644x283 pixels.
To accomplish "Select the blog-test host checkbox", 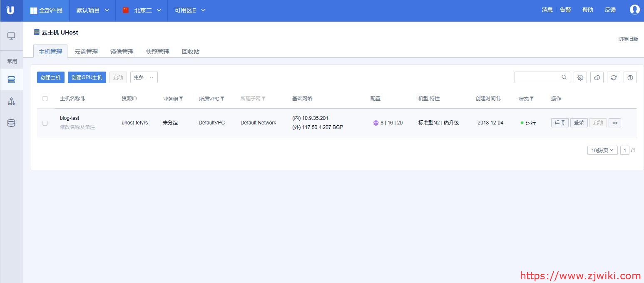I will coord(45,123).
